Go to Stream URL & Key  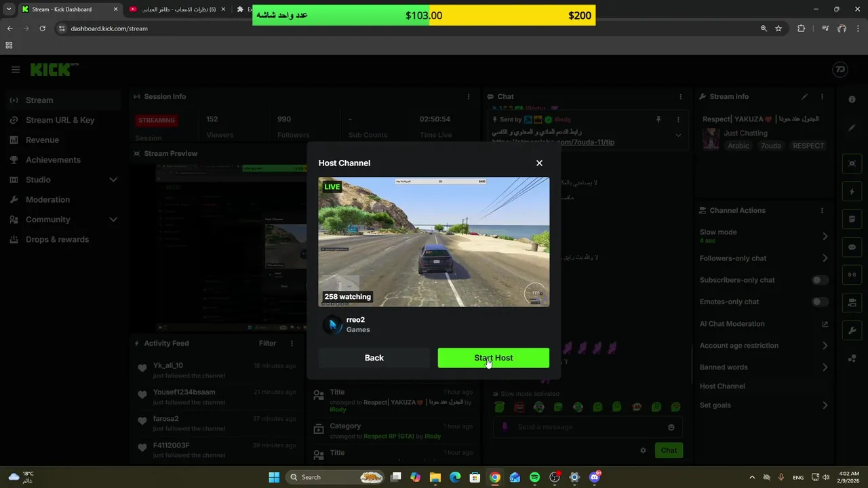(64, 120)
